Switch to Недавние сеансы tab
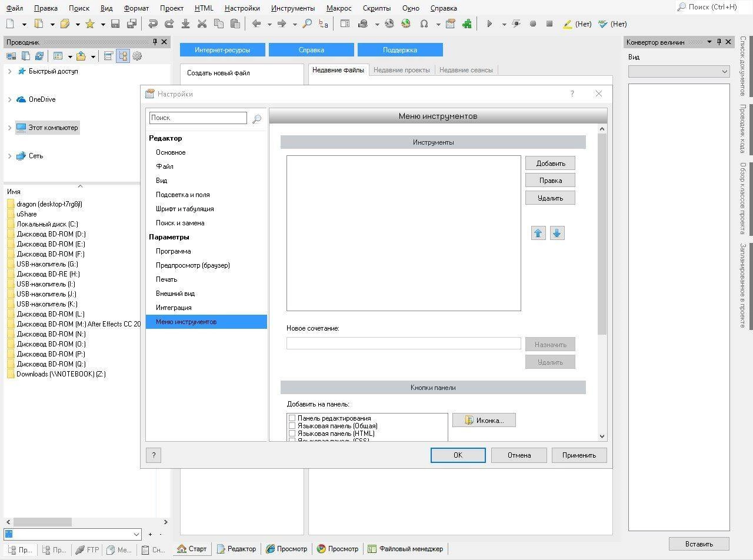 pyautogui.click(x=466, y=70)
